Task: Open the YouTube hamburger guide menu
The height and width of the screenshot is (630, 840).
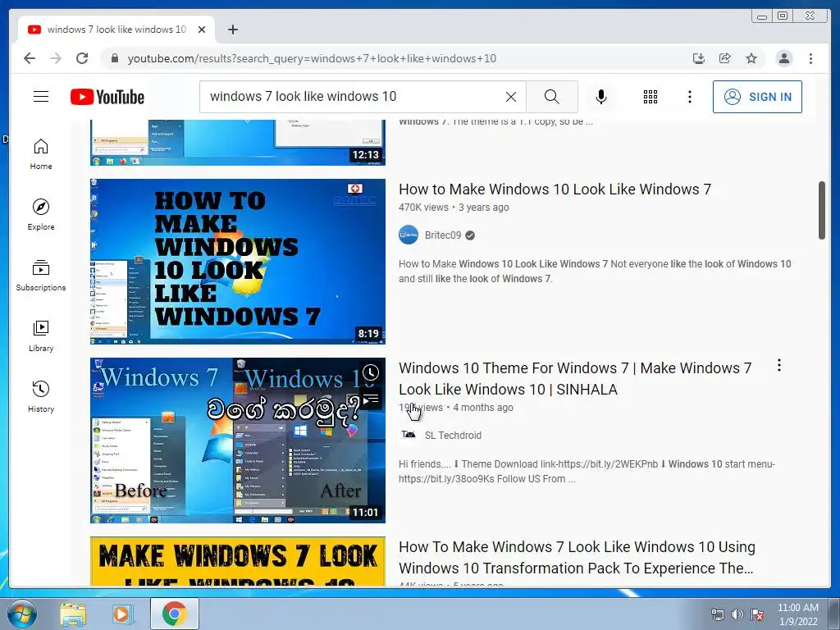Action: [x=41, y=97]
